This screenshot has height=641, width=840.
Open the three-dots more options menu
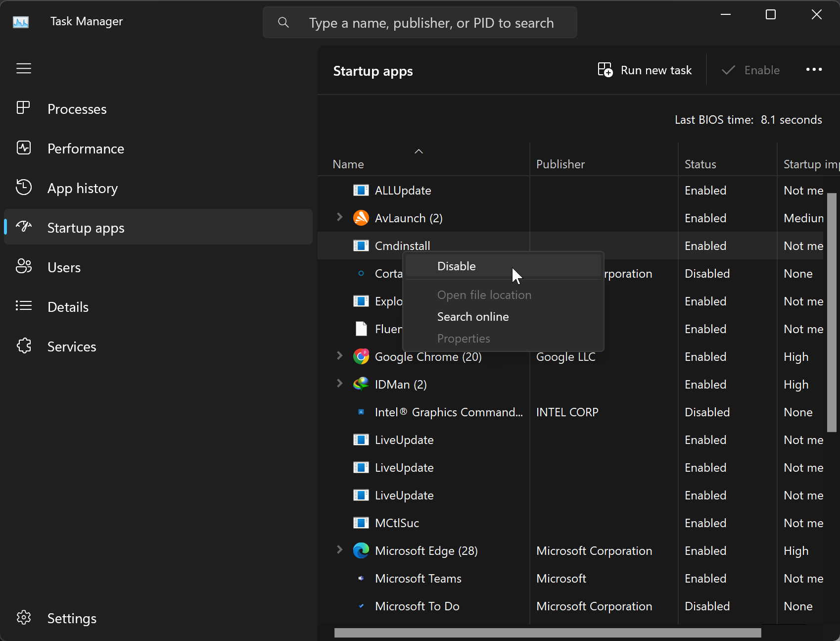[814, 70]
